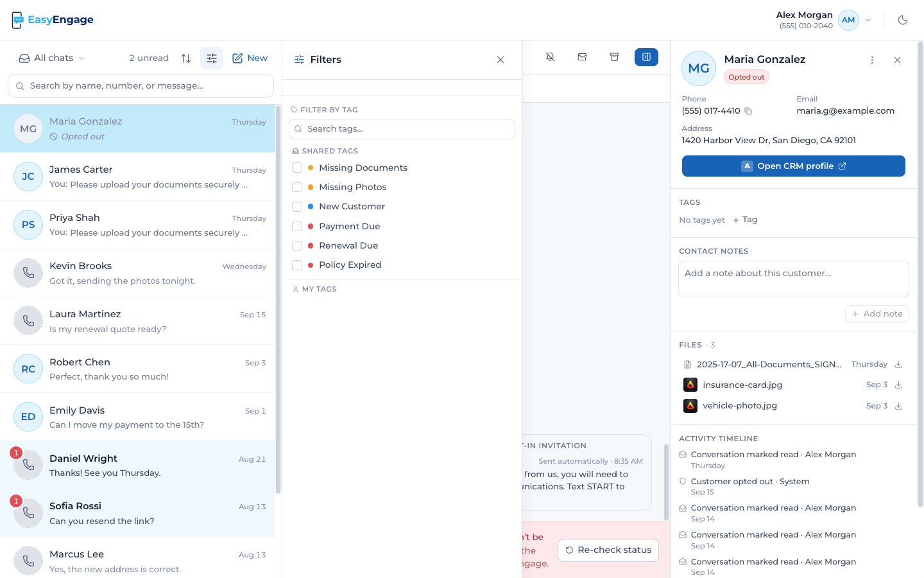The width and height of the screenshot is (924, 578).
Task: Open James Carter conversation
Action: coord(137,177)
